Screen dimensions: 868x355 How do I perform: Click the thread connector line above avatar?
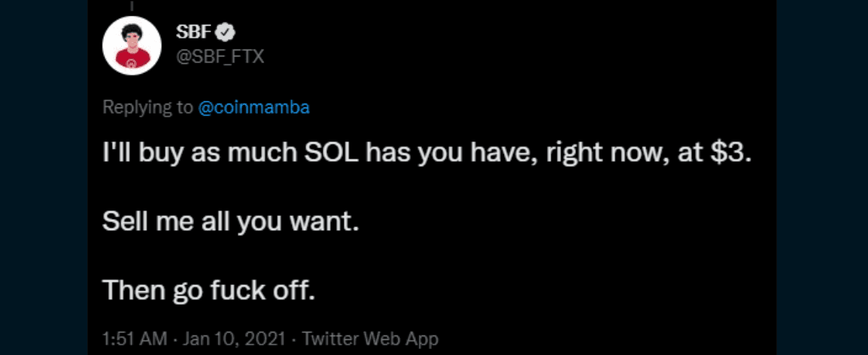(132, 5)
